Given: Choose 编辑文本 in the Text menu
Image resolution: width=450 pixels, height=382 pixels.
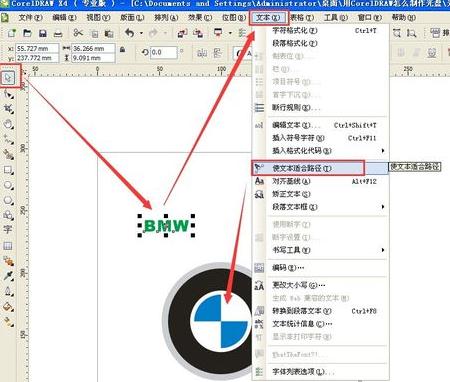Looking at the screenshot, I should tap(321, 125).
